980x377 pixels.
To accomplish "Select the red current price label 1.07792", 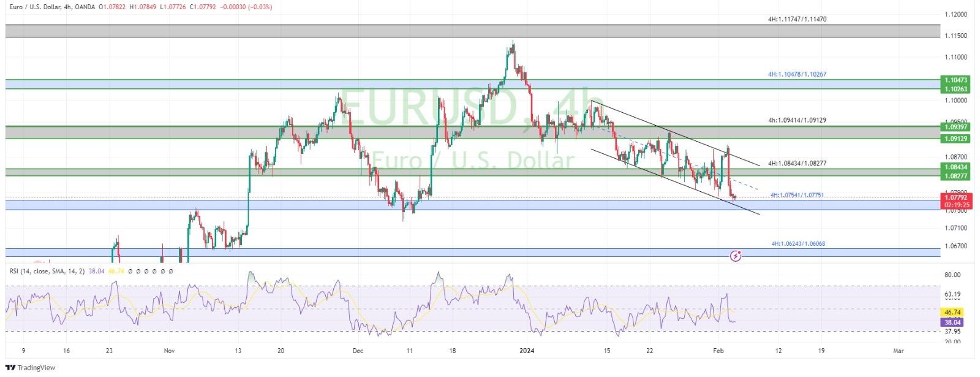I will tap(956, 197).
